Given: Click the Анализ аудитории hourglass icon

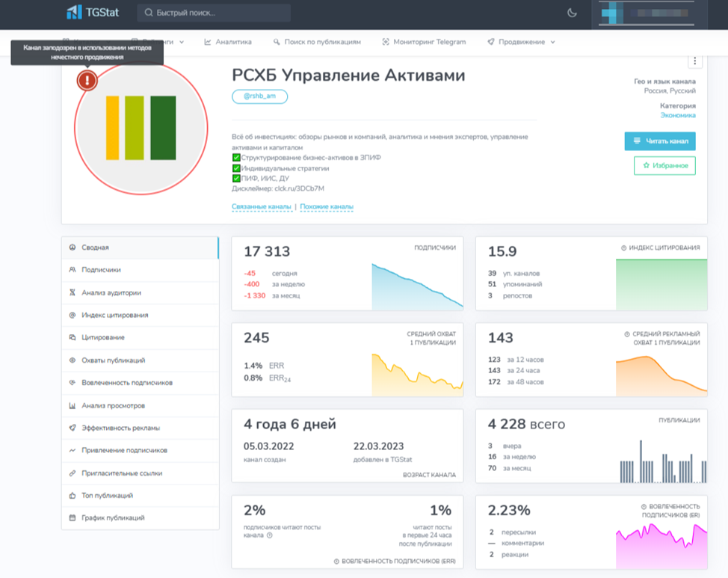Looking at the screenshot, I should point(73,292).
